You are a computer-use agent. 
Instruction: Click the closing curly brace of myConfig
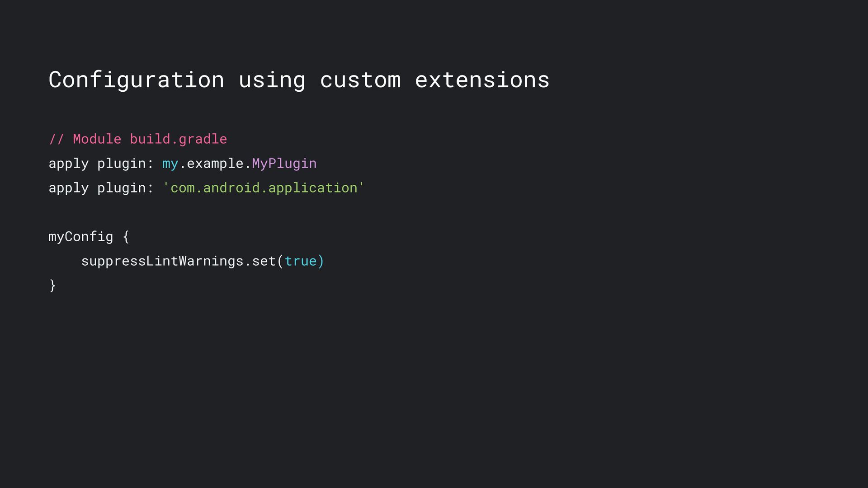tap(52, 286)
